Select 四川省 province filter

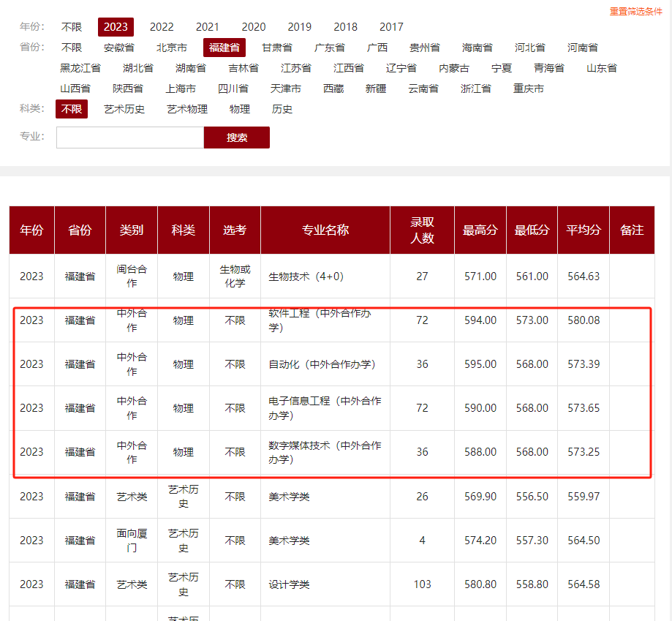[233, 89]
